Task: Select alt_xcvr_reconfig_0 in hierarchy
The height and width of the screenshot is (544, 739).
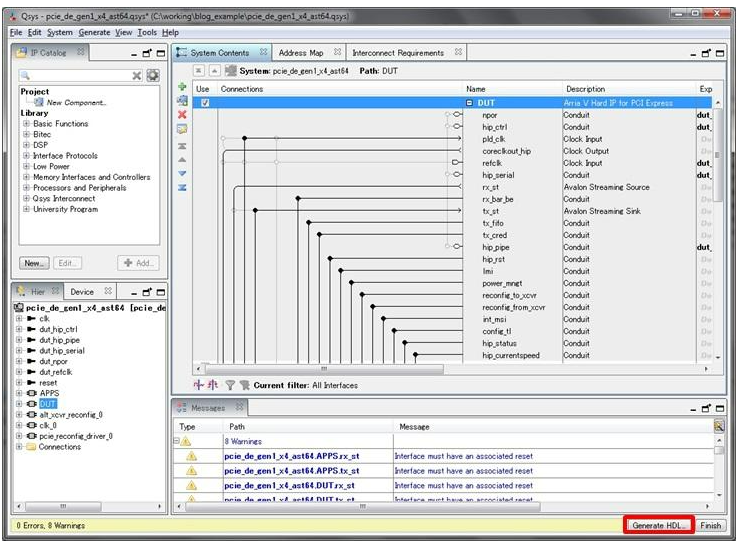Action: click(x=71, y=415)
